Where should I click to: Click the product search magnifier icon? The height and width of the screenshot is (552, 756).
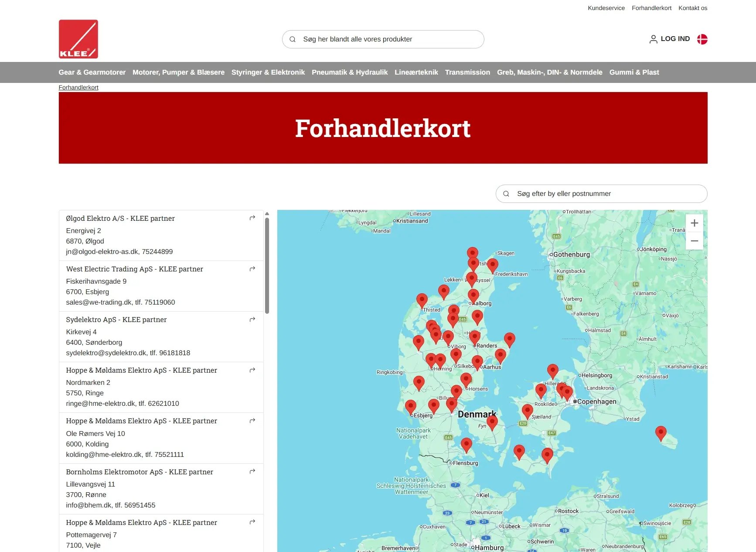pyautogui.click(x=293, y=39)
